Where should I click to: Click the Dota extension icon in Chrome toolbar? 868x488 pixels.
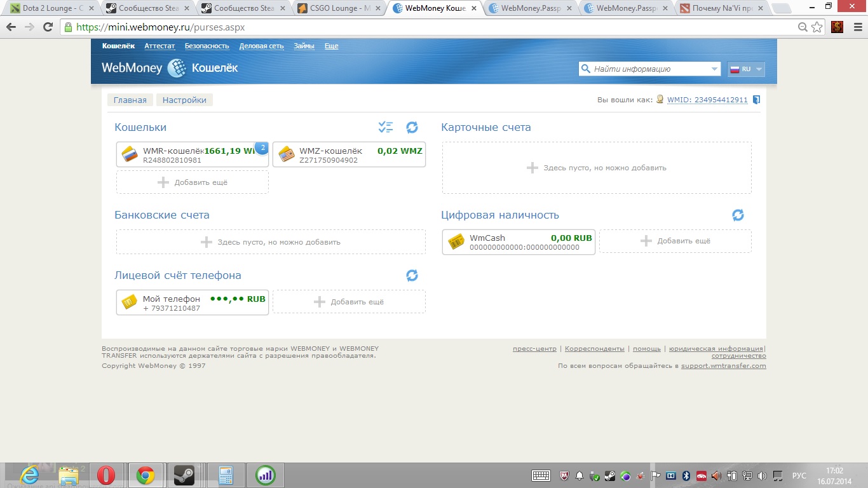point(836,27)
